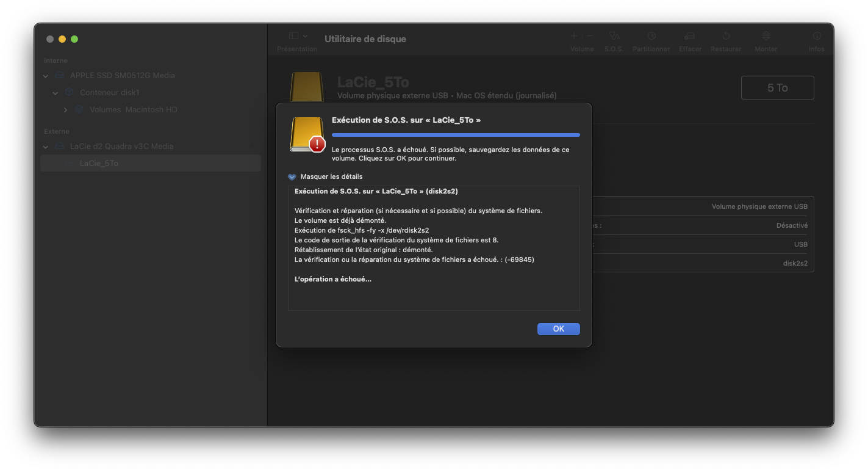Screen dimensions: 868x472
Task: Click the 5 To capacity box
Action: pos(777,88)
